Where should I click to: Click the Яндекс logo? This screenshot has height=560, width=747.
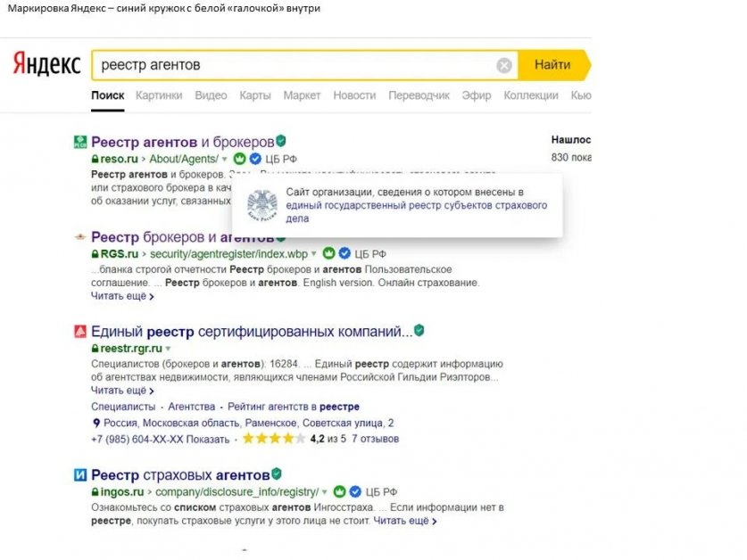(46, 64)
